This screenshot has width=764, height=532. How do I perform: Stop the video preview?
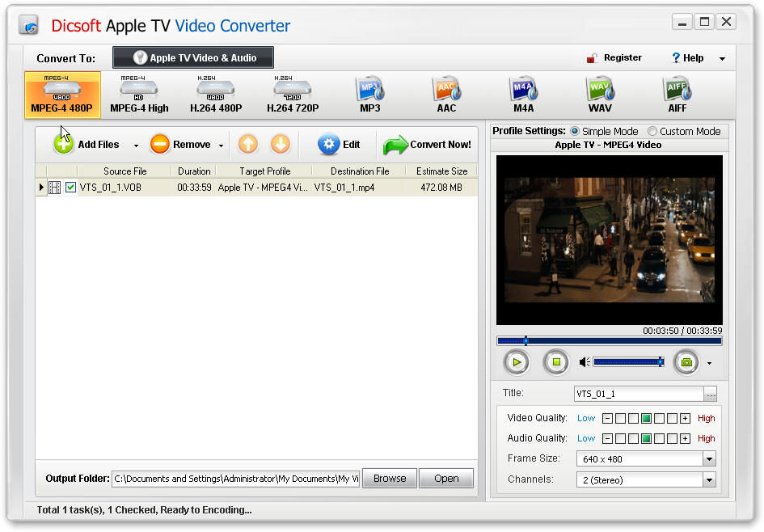[x=556, y=362]
